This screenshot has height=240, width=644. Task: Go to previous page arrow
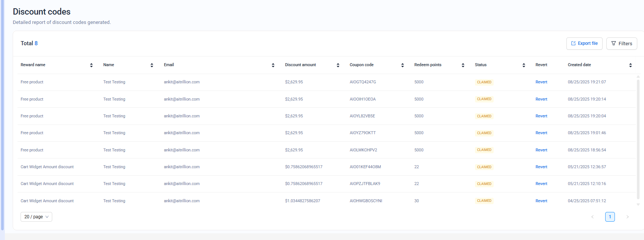593,217
